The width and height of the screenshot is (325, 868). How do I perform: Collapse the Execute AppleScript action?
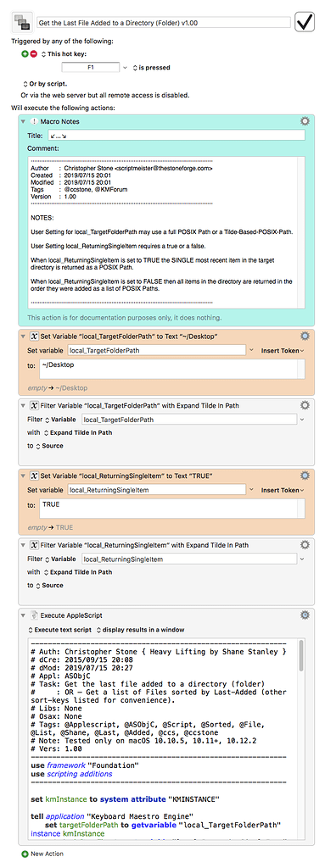point(23,615)
